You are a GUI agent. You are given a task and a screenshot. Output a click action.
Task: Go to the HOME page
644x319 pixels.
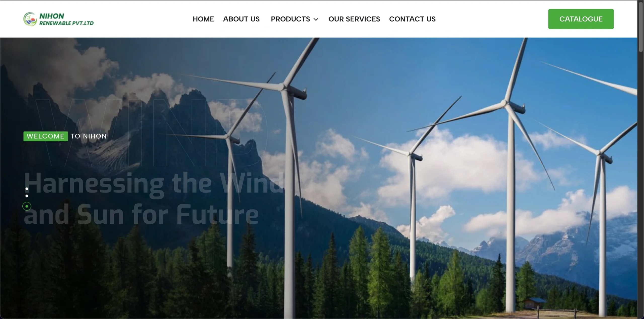[x=203, y=19]
